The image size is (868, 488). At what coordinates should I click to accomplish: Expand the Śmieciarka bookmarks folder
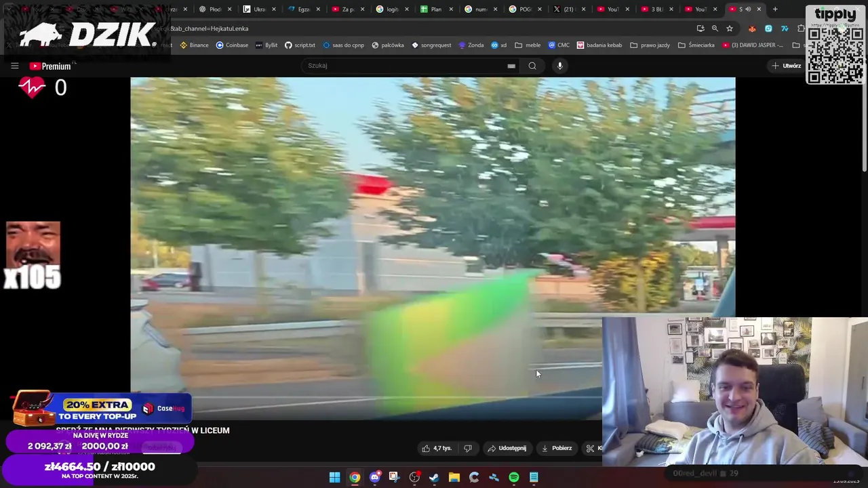click(x=696, y=45)
